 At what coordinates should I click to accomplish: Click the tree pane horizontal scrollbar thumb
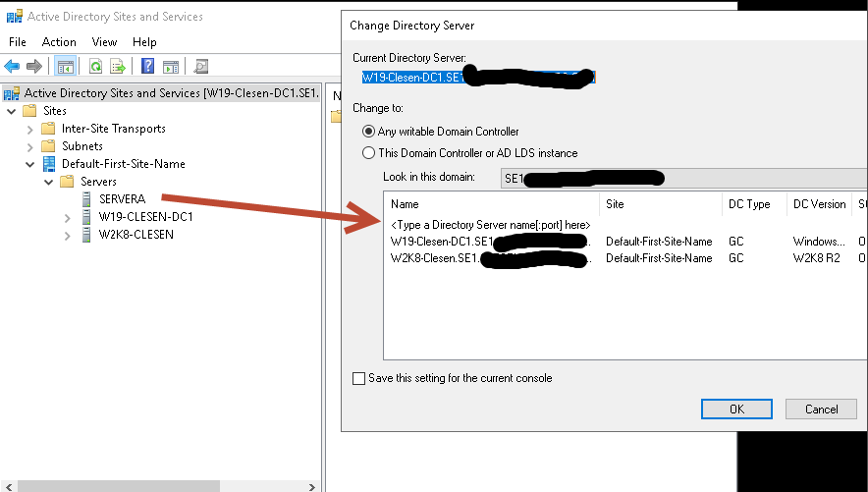point(119,486)
